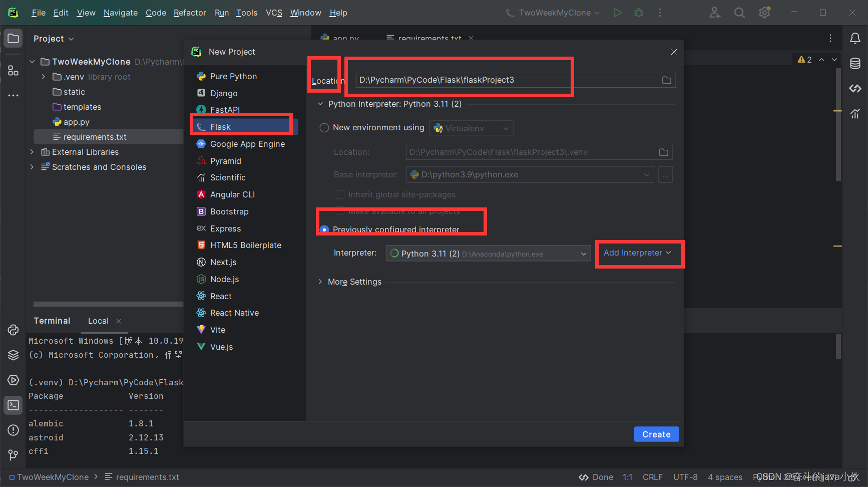Open the Navigate menu
868x487 pixels.
pos(121,13)
